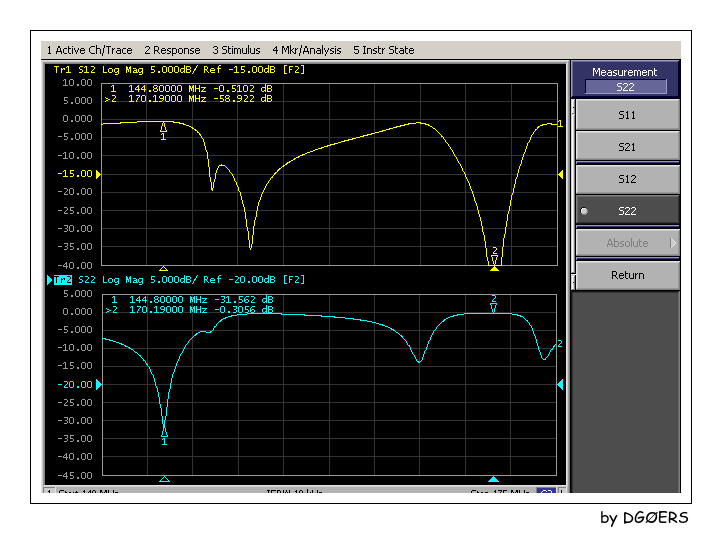Viewport: 722px width, 534px height.
Task: Click the softkey panel scrollbar
Action: (573, 193)
